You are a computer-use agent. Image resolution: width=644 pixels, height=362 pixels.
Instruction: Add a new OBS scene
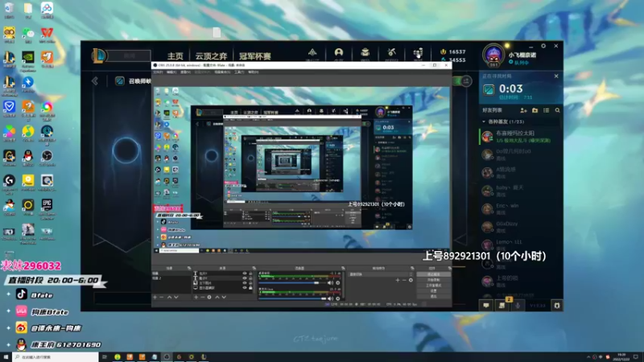coord(155,297)
